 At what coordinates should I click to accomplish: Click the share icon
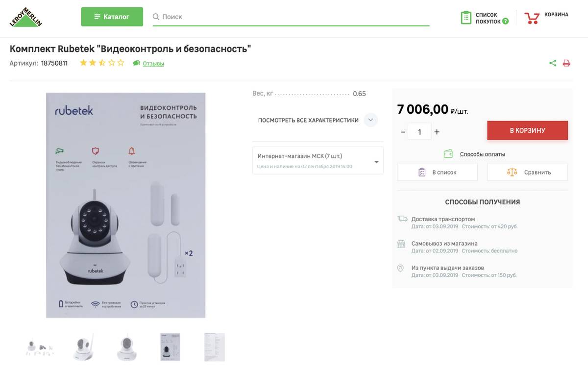(553, 63)
